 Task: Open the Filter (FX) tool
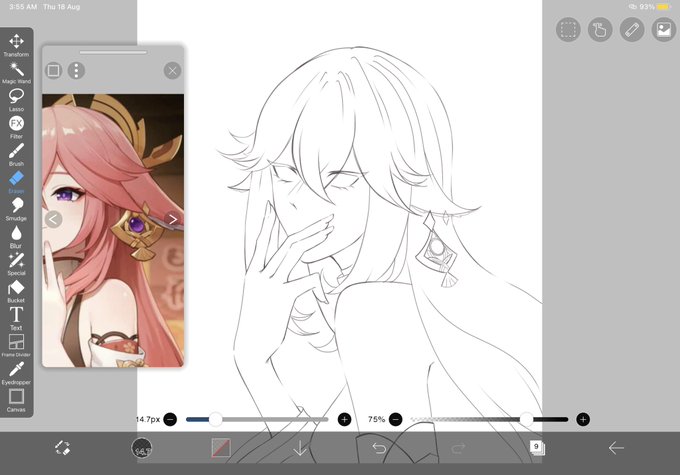point(16,127)
